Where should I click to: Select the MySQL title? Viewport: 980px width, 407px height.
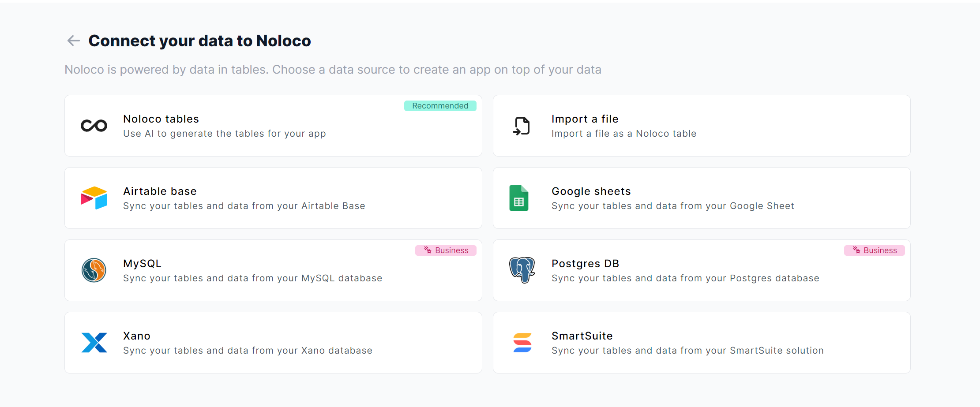click(142, 264)
